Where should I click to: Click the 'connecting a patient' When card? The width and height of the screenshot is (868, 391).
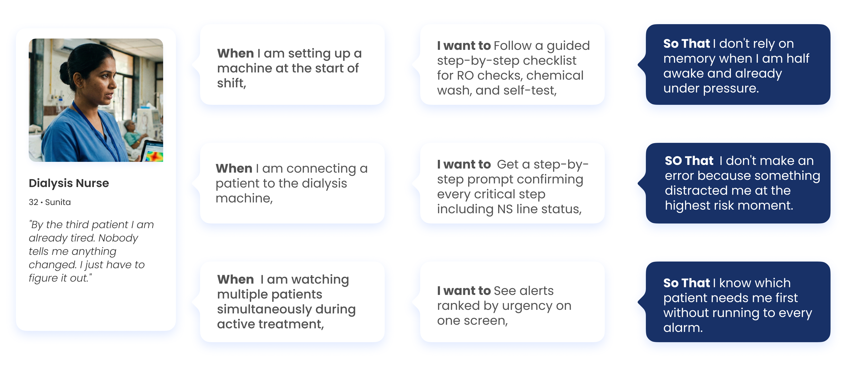click(292, 183)
